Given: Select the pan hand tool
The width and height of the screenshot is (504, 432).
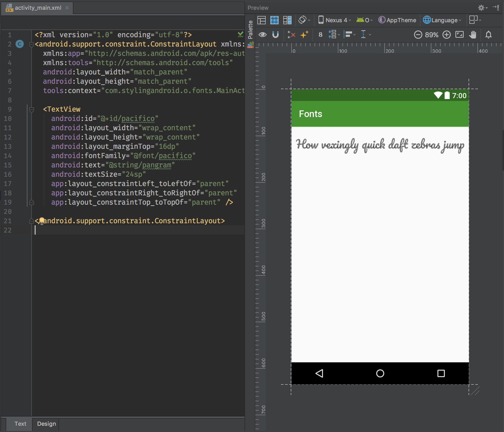Looking at the screenshot, I should 473,35.
